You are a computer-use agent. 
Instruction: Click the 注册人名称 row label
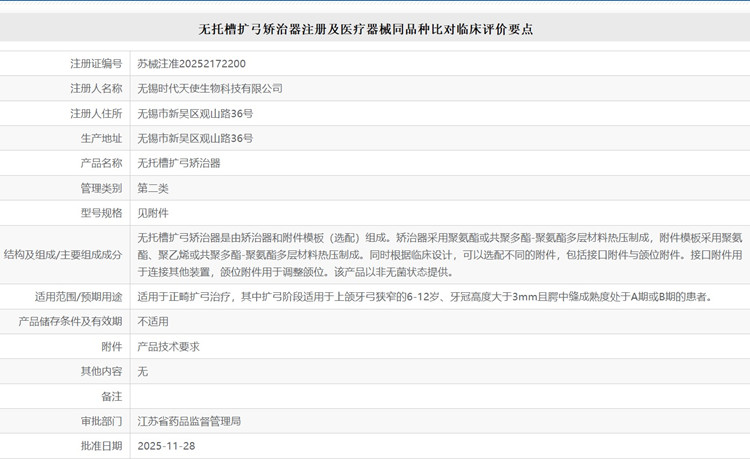click(x=96, y=88)
